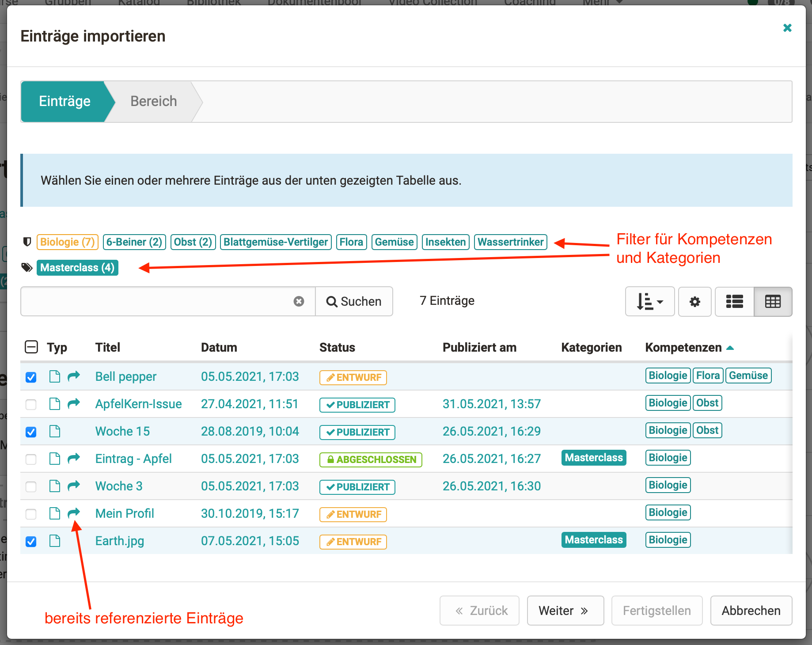Click the Gemüse tag in Bell pepper row
The height and width of the screenshot is (645, 812).
(748, 376)
